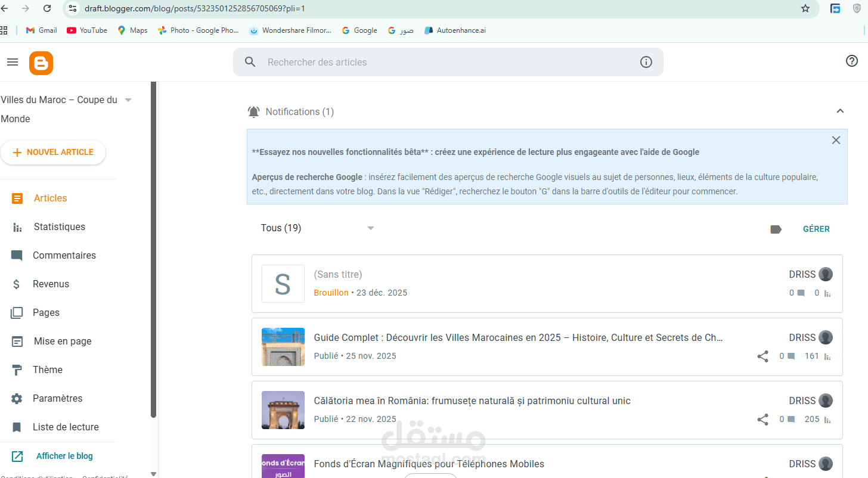The width and height of the screenshot is (868, 478).
Task: Collapse the Notifications section
Action: pos(840,111)
